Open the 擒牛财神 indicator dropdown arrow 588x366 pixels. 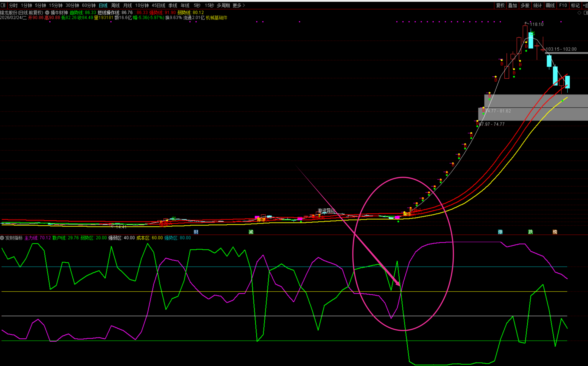pos(47,13)
